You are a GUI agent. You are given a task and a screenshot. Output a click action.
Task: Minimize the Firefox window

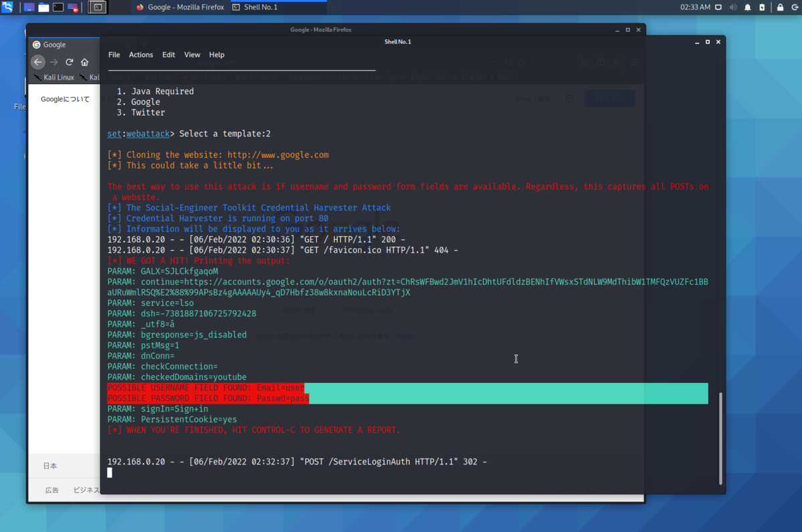[x=617, y=29]
